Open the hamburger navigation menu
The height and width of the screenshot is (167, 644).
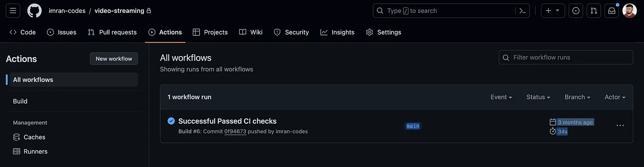click(x=12, y=11)
